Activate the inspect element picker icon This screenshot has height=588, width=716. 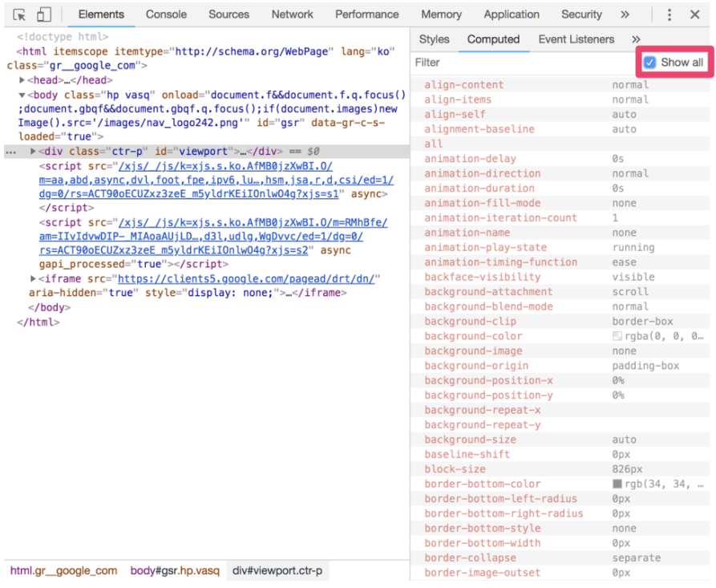(19, 14)
